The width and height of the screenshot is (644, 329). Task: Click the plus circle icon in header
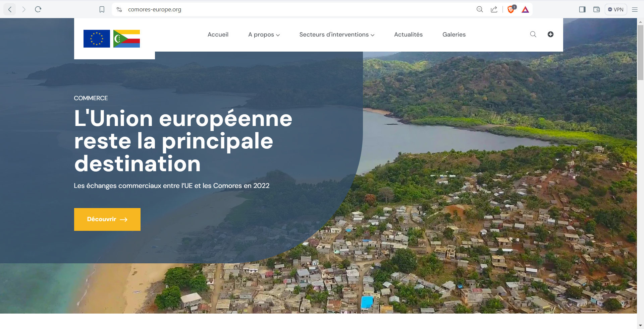point(550,34)
